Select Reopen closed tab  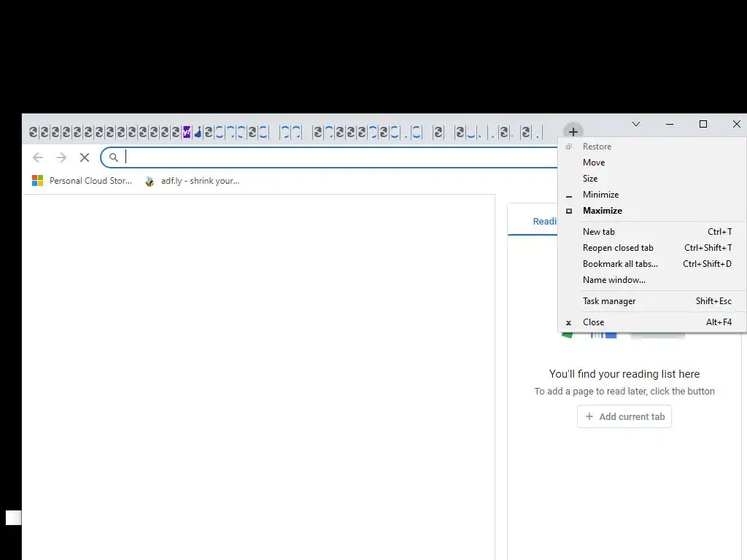click(x=651, y=248)
